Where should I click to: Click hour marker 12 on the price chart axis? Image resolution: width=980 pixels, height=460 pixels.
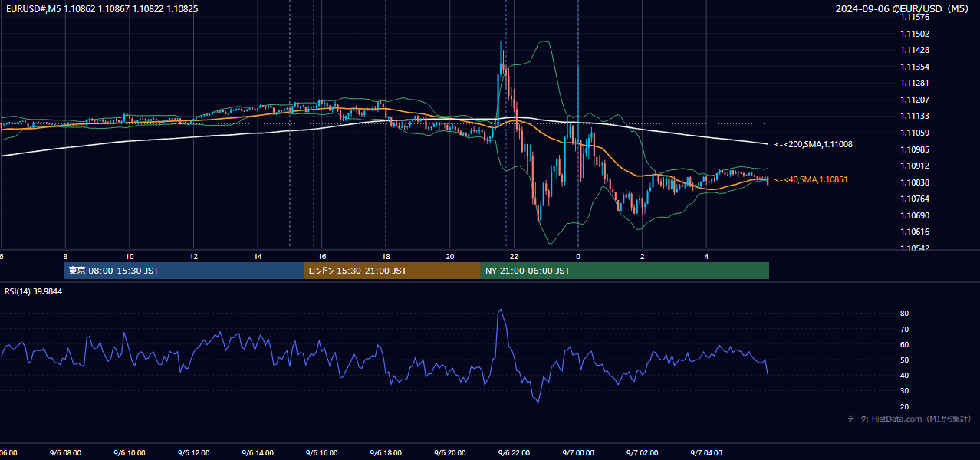coord(194,256)
